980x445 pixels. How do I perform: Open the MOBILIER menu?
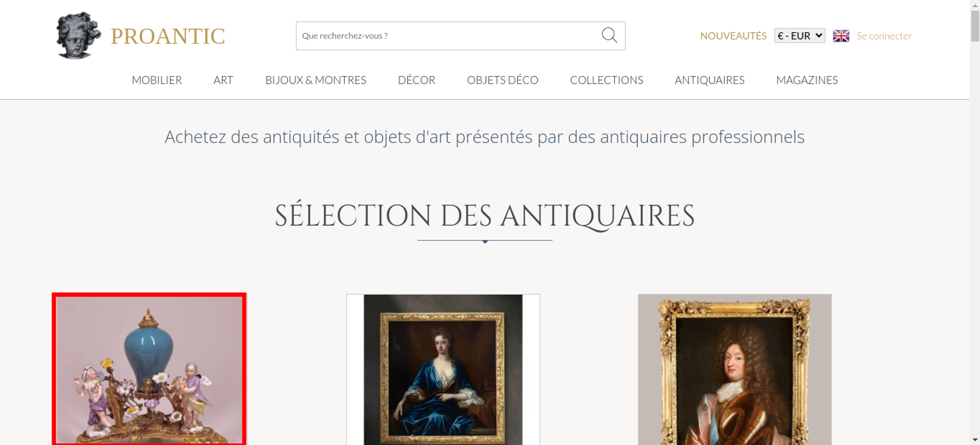(157, 80)
